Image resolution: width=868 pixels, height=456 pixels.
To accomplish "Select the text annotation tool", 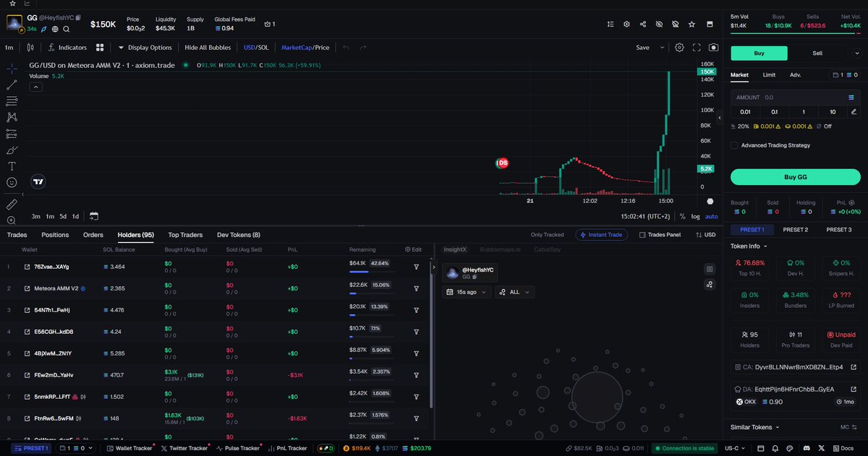I will point(12,166).
